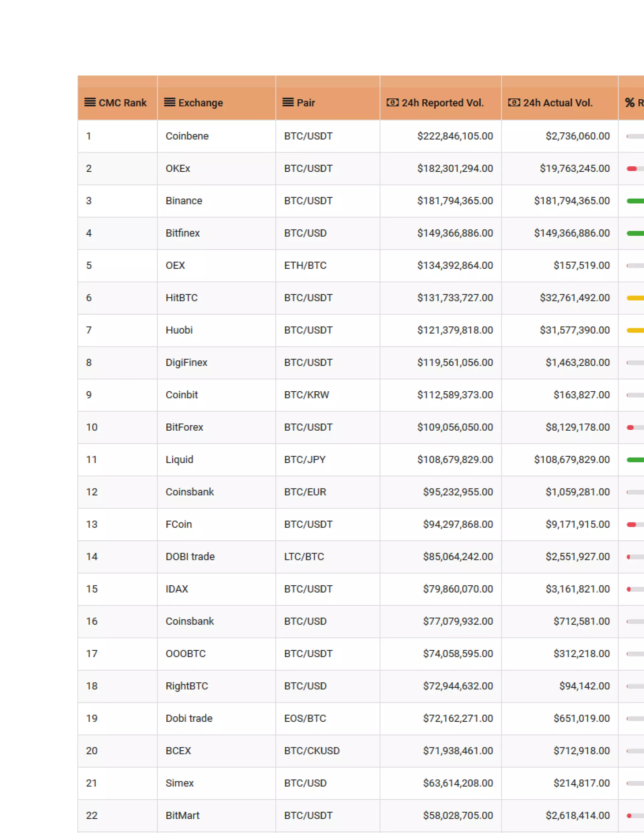This screenshot has height=833, width=644.
Task: Select the Bitfinex exchange cell
Action: click(x=217, y=234)
